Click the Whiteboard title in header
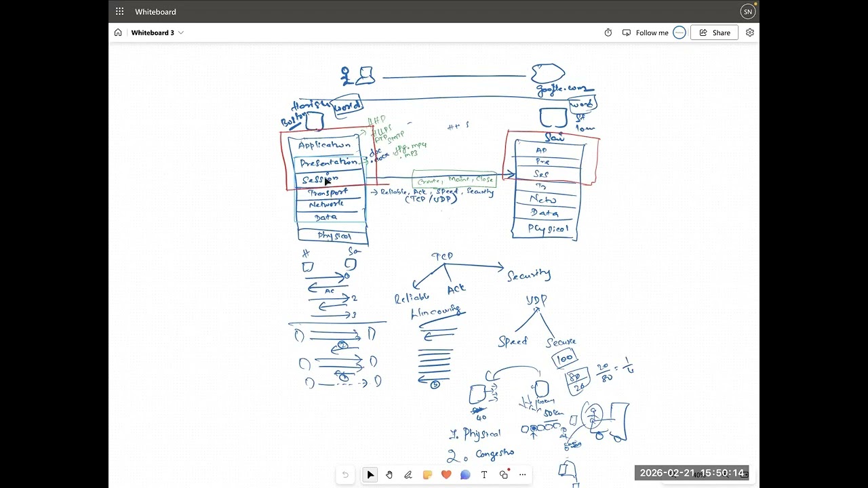 click(155, 12)
